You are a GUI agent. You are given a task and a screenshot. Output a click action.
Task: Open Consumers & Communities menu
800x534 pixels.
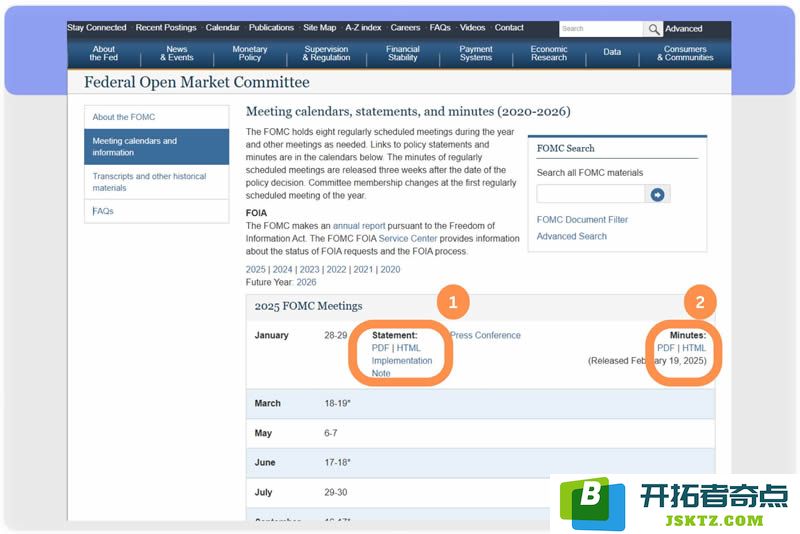click(685, 53)
